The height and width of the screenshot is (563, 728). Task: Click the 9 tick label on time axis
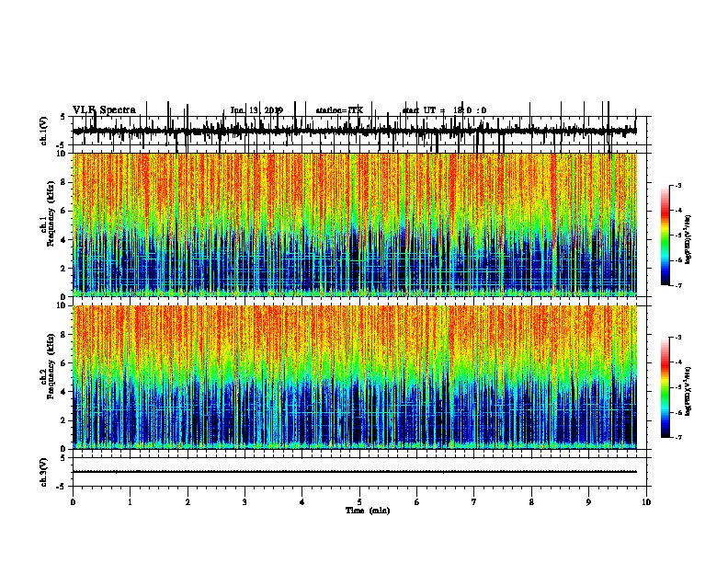click(x=588, y=502)
